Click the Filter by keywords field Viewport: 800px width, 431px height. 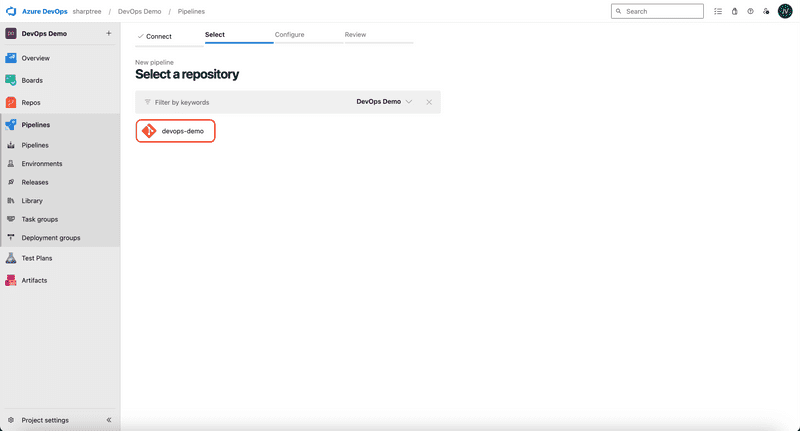(x=240, y=102)
